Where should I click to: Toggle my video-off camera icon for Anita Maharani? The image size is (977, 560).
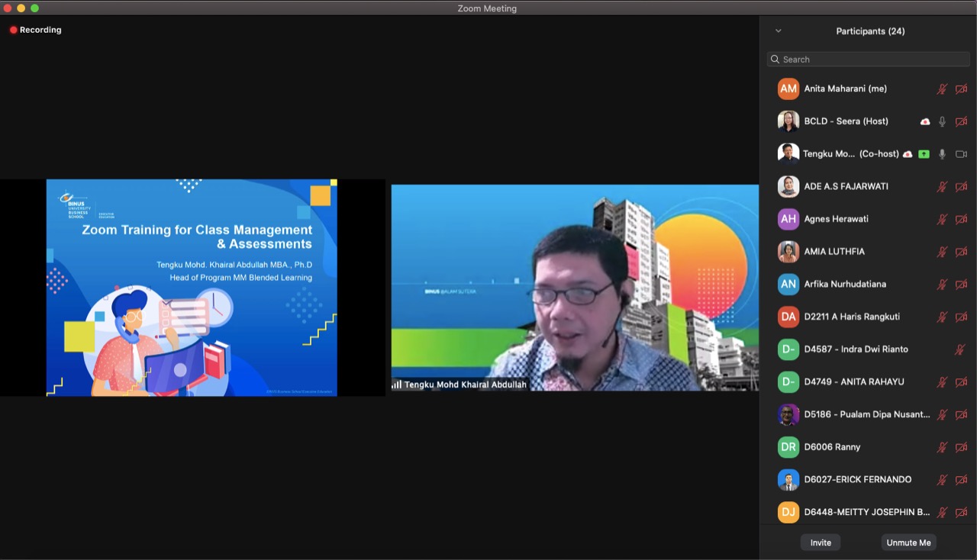(961, 89)
